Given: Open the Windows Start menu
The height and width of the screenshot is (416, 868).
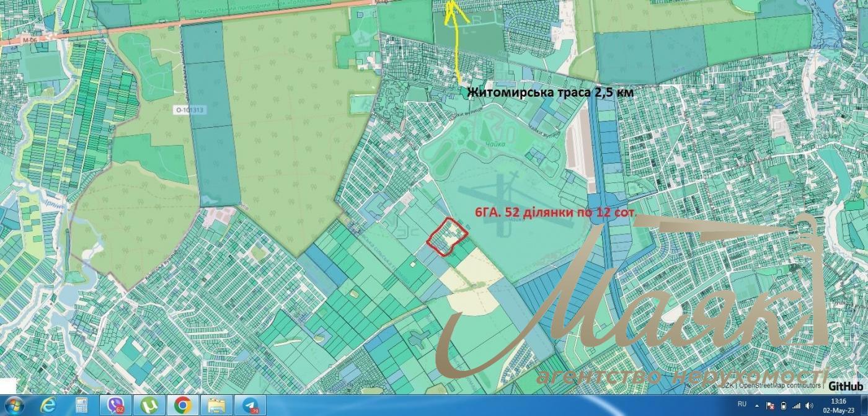Looking at the screenshot, I should [x=14, y=406].
